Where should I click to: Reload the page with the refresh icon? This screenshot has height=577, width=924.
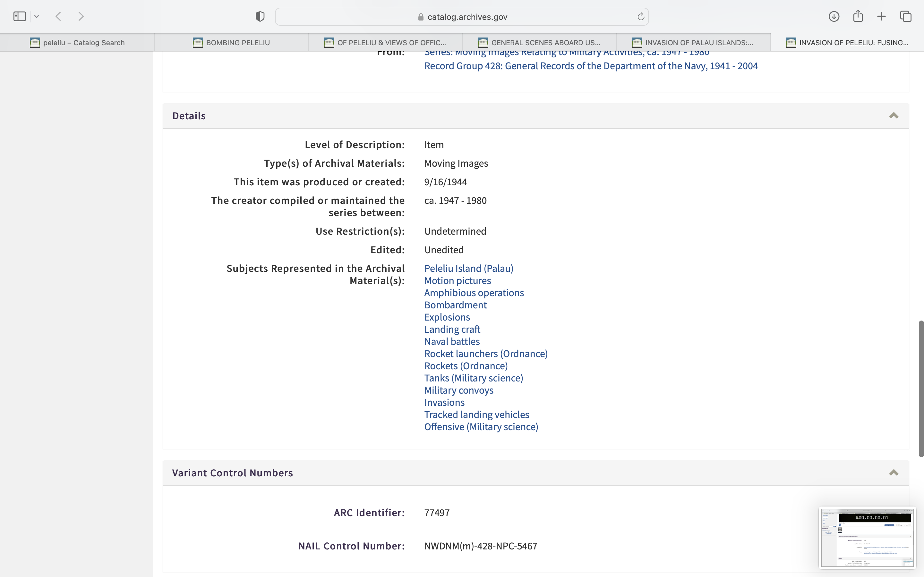coord(641,16)
